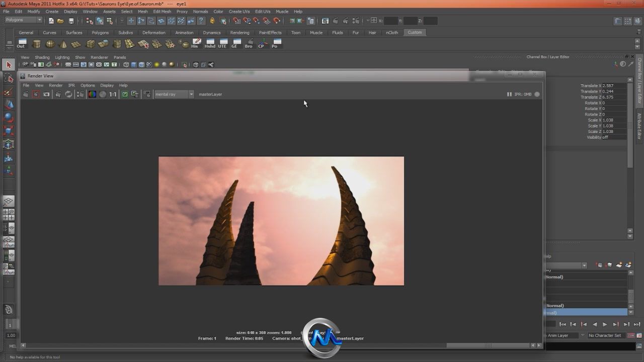The height and width of the screenshot is (362, 644).
Task: Click IPR render icon in Render View
Action: [58, 94]
